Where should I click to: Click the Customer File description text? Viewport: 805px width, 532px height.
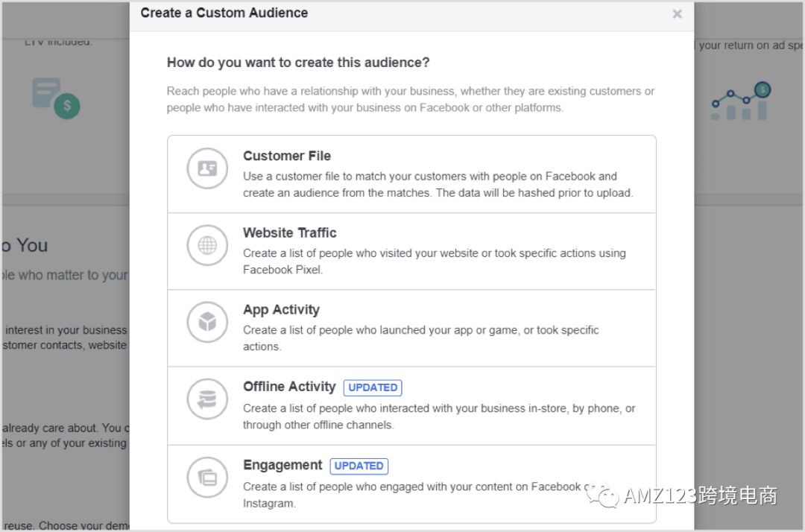point(438,185)
